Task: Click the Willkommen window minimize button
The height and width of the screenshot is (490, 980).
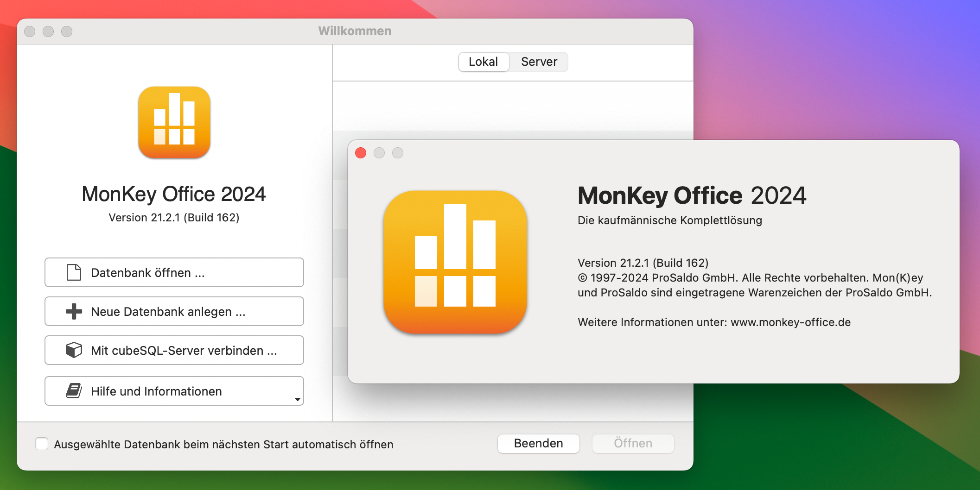Action: click(x=48, y=31)
